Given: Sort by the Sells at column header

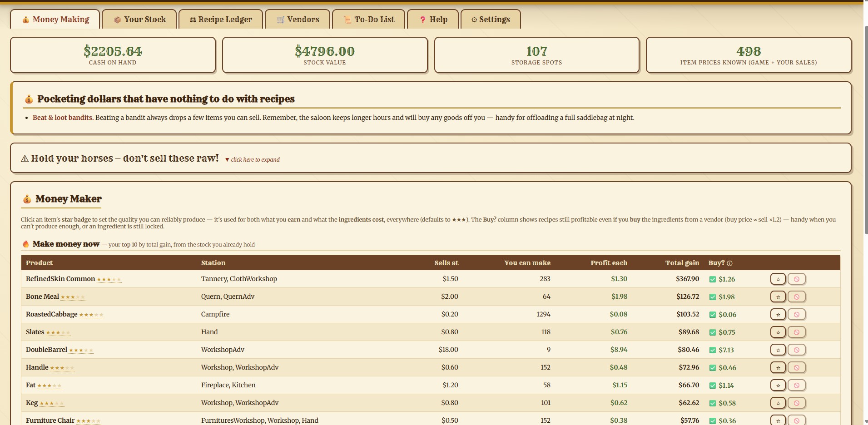Looking at the screenshot, I should pyautogui.click(x=446, y=263).
